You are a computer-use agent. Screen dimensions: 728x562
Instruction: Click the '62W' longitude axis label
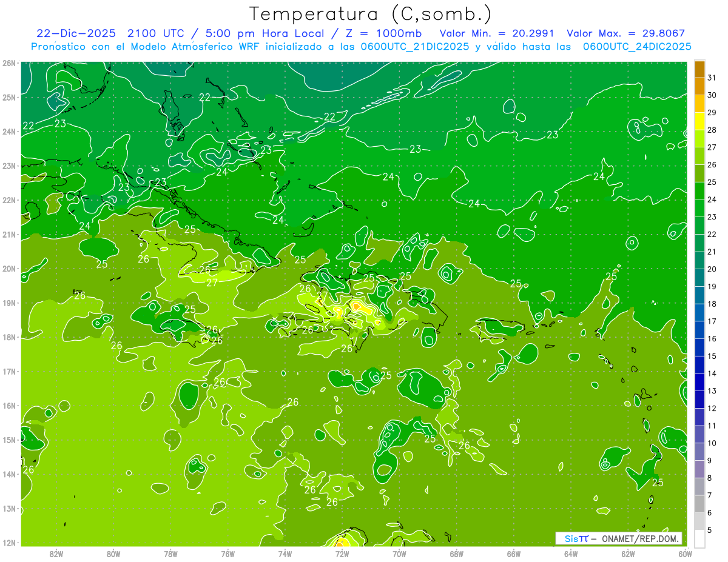pyautogui.click(x=628, y=554)
